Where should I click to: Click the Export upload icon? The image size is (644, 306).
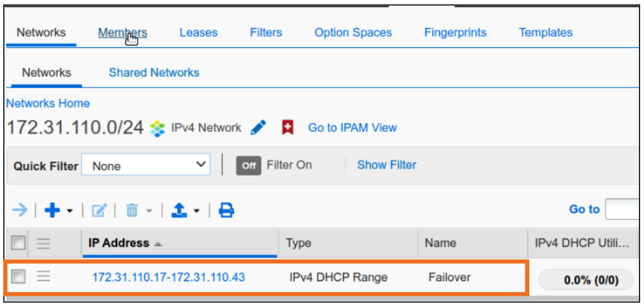180,210
